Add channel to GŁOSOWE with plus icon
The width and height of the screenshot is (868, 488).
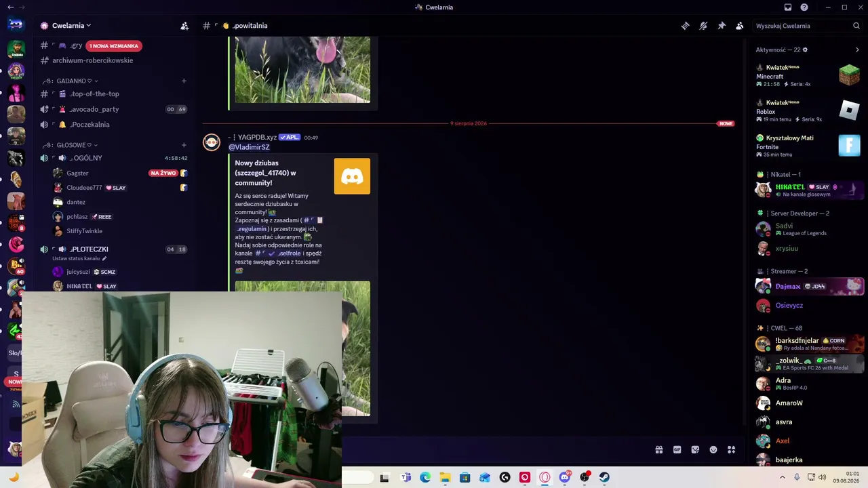184,145
